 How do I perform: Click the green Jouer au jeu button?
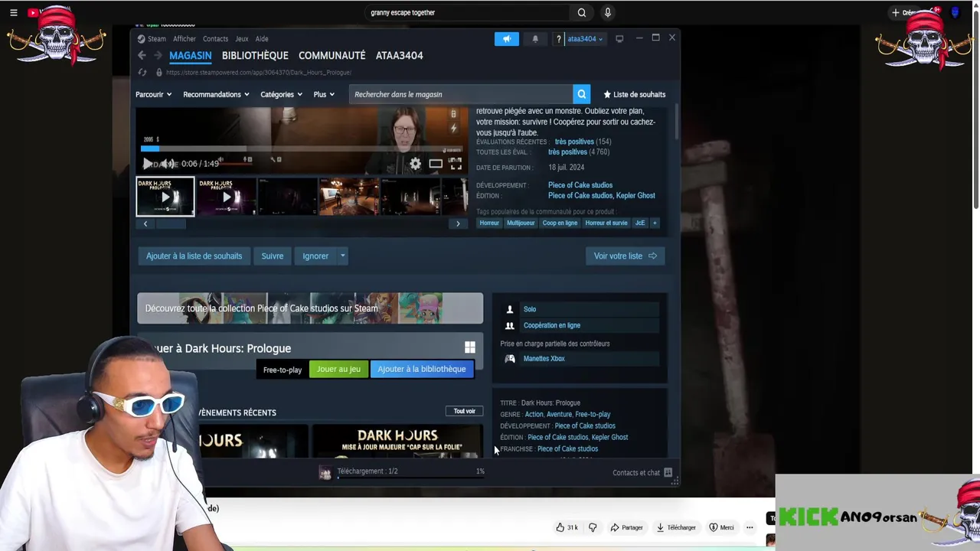[x=338, y=369]
